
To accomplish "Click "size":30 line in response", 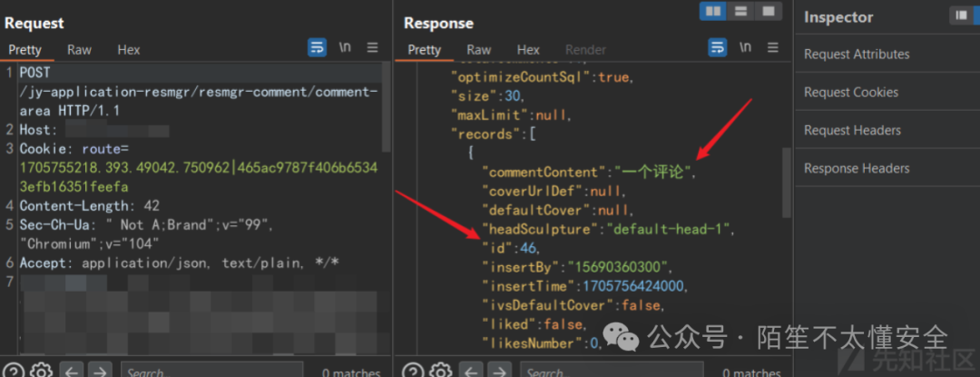I will 487,97.
